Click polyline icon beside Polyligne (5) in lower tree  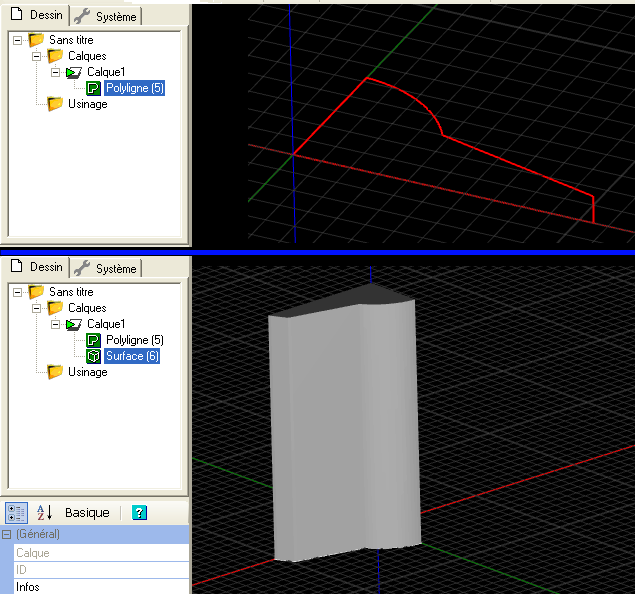pyautogui.click(x=94, y=340)
